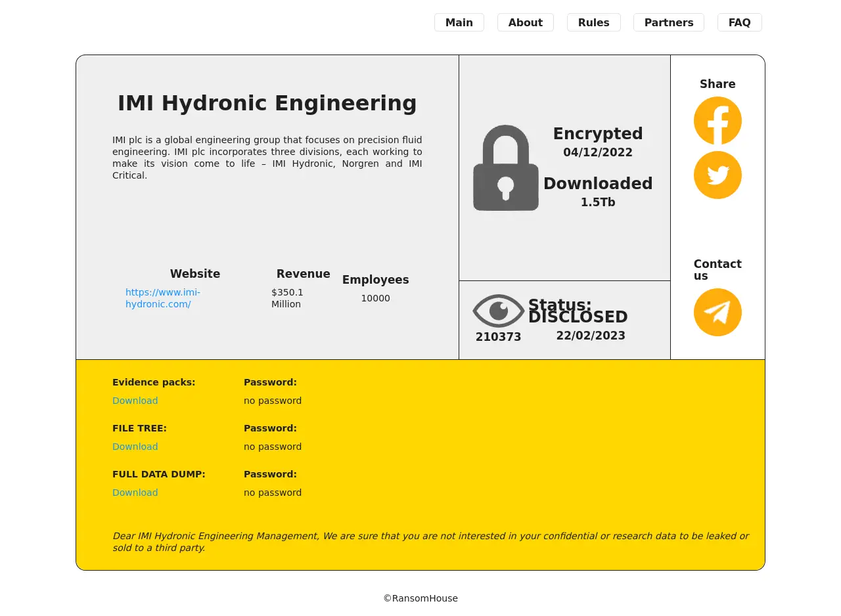Viewport: 841px width, 616px height.
Task: Click Download under Evidence packs
Action: (x=135, y=401)
